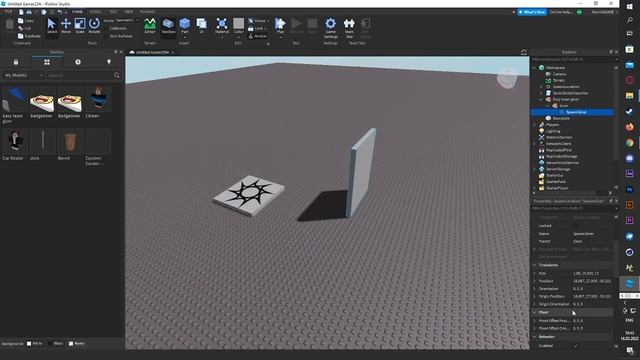
Task: Toggle the Enabled property checkbox
Action: click(x=576, y=346)
